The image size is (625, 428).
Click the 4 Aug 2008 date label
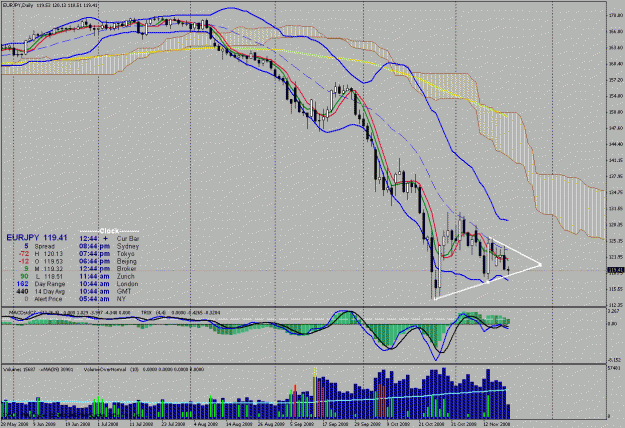(204, 424)
